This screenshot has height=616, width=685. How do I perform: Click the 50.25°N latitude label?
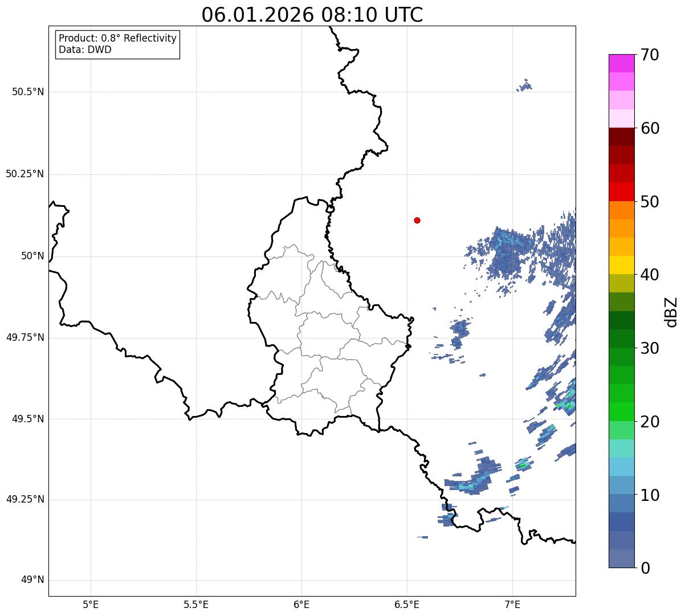25,174
